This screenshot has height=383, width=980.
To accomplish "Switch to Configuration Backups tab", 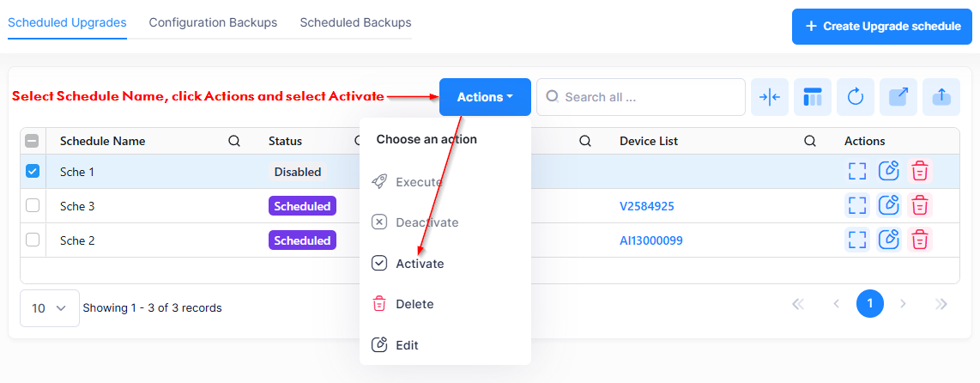I will pyautogui.click(x=213, y=23).
